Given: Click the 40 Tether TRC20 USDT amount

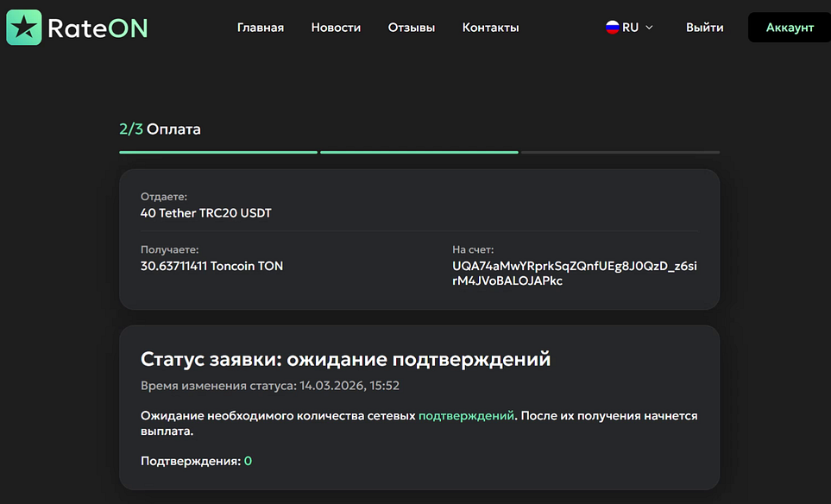Looking at the screenshot, I should pos(205,212).
